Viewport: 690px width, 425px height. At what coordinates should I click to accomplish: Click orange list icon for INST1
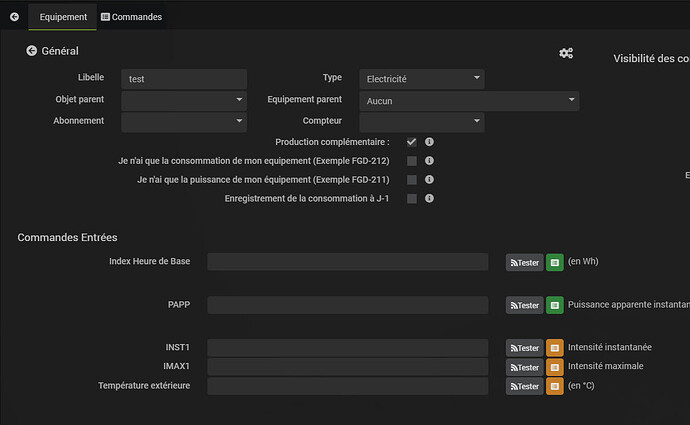point(554,348)
